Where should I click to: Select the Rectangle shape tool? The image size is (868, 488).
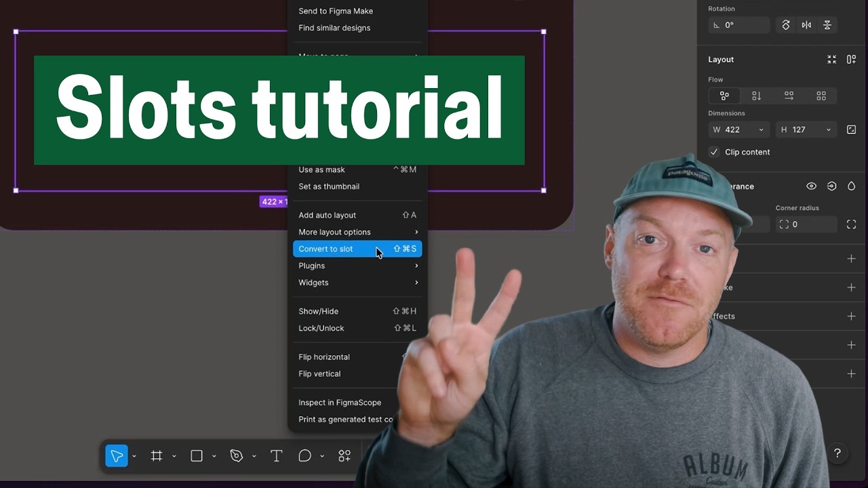click(x=197, y=456)
